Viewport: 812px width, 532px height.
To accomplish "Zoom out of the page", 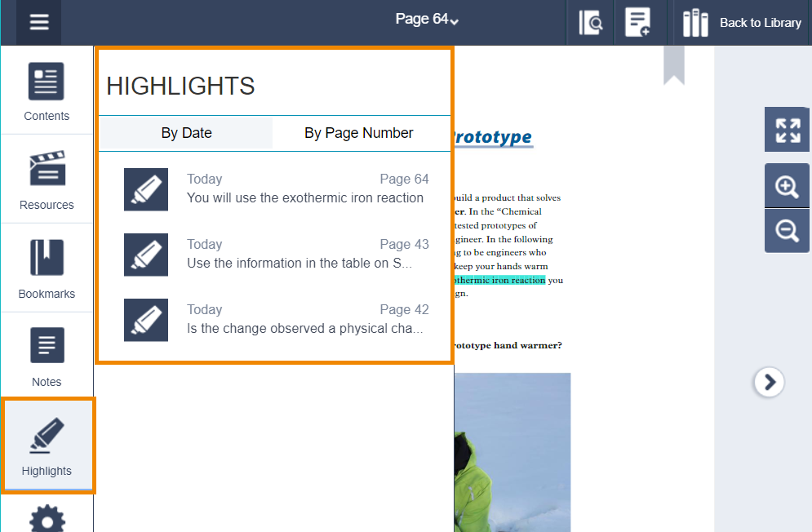I will pyautogui.click(x=787, y=231).
